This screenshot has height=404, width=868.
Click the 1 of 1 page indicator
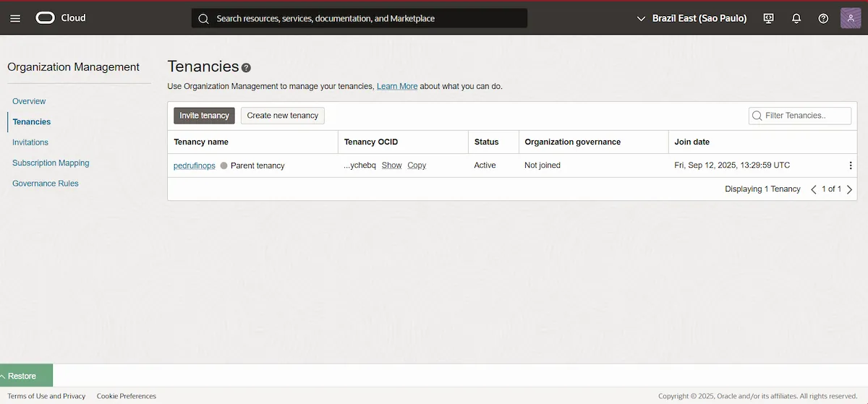(831, 189)
